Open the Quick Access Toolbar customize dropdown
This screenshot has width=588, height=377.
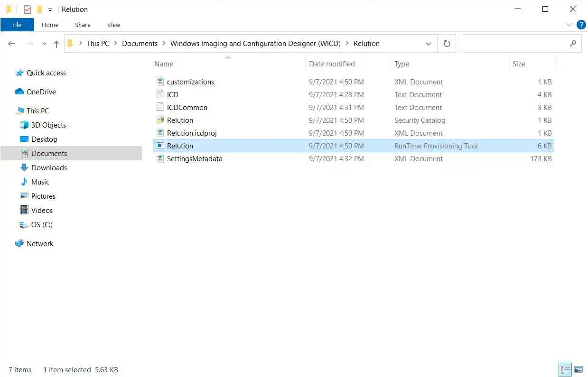[50, 9]
